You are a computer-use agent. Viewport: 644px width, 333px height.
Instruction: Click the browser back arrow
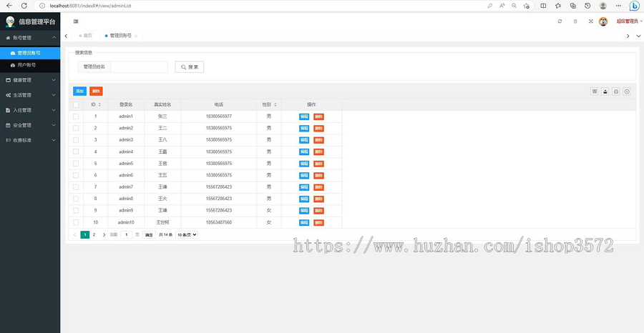point(9,6)
